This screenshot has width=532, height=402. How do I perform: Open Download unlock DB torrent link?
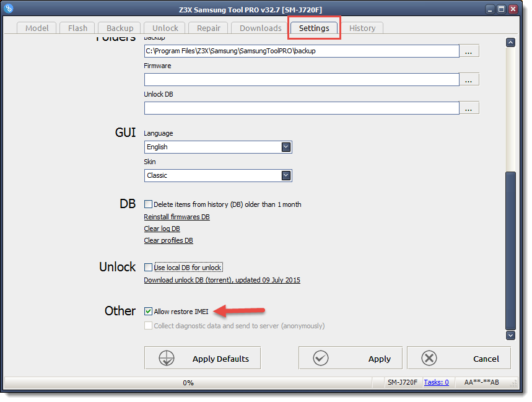[222, 280]
